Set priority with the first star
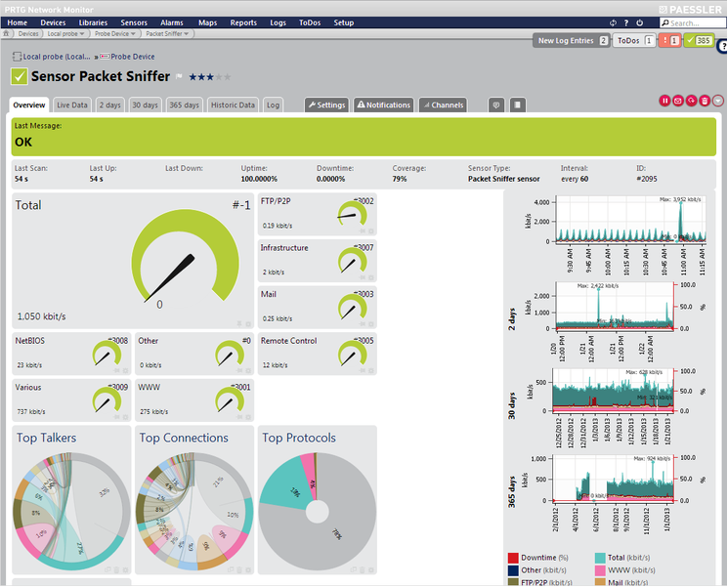728x587 pixels. point(193,77)
